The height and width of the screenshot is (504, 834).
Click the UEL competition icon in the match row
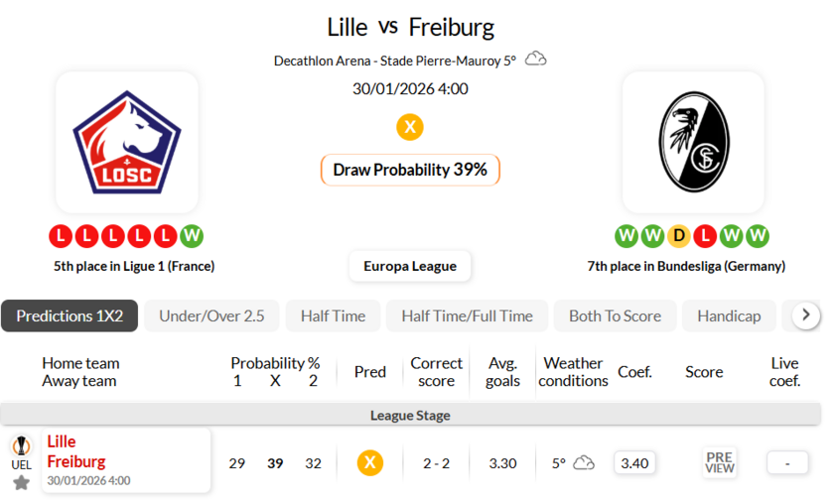[21, 452]
